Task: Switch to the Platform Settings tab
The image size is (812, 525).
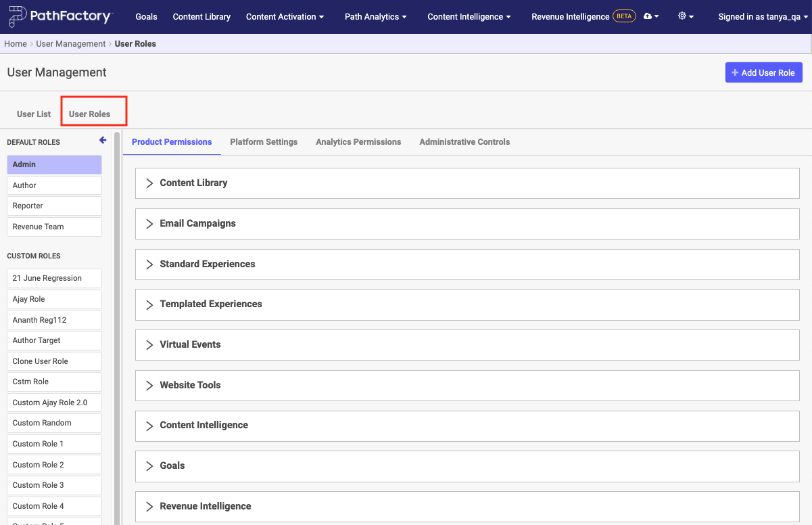Action: (x=263, y=142)
